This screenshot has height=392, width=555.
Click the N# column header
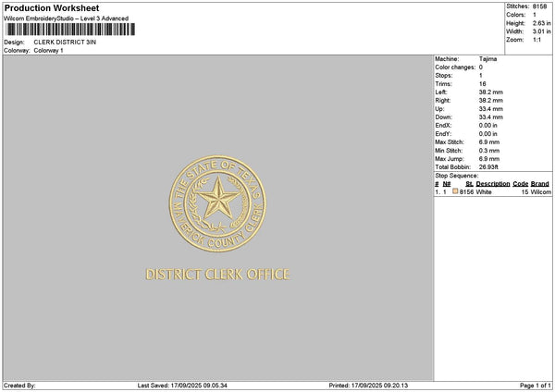[447, 184]
